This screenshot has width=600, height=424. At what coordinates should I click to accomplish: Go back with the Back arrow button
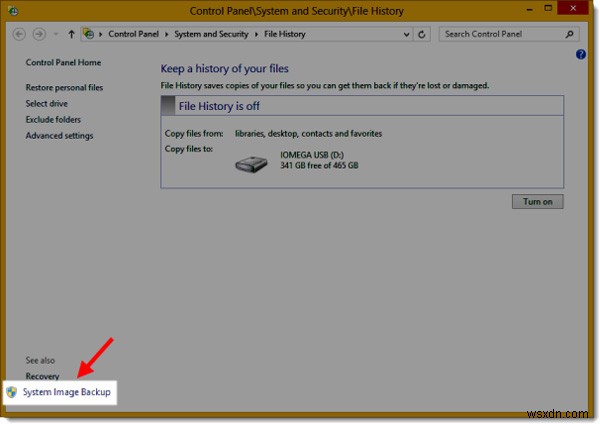(19, 34)
